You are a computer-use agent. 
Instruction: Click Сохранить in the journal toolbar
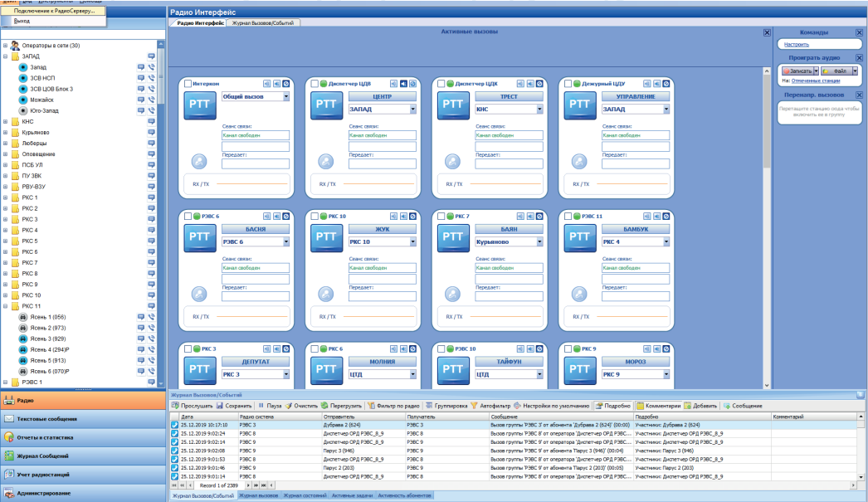click(234, 406)
